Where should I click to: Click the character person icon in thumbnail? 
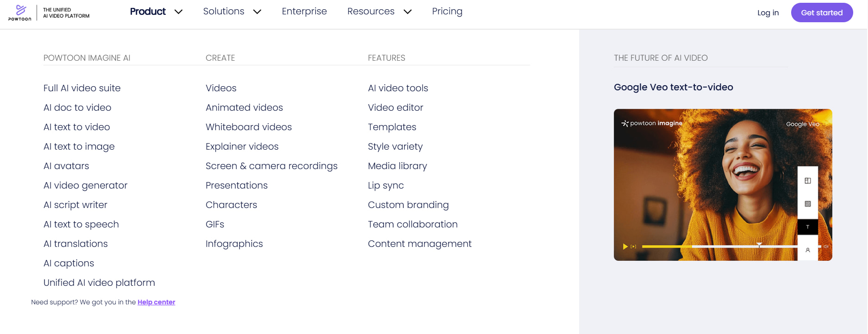[x=808, y=250]
